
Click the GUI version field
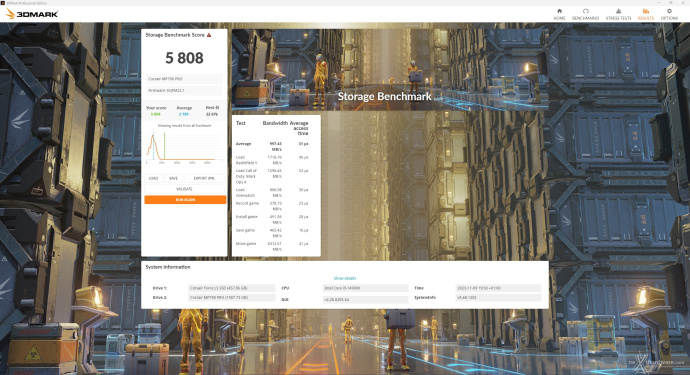pos(365,299)
